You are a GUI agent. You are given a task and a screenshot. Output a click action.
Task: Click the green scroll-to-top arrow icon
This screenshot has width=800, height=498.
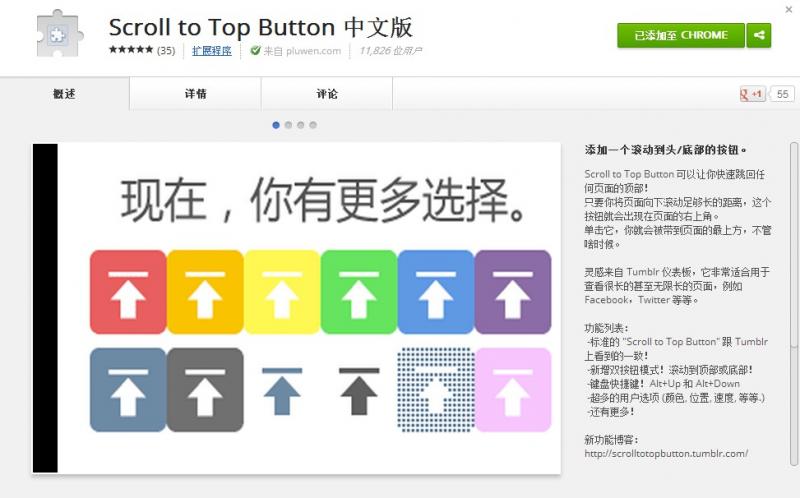coord(359,292)
